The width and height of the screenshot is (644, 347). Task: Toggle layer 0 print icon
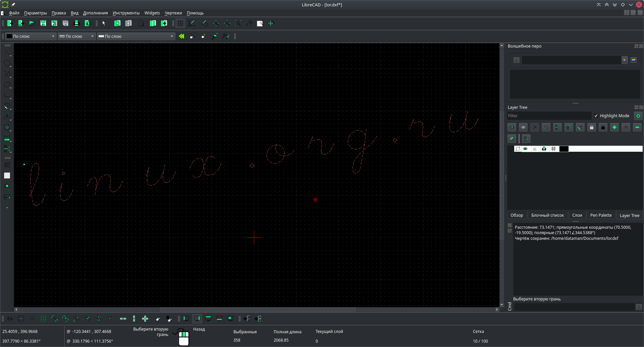click(544, 149)
